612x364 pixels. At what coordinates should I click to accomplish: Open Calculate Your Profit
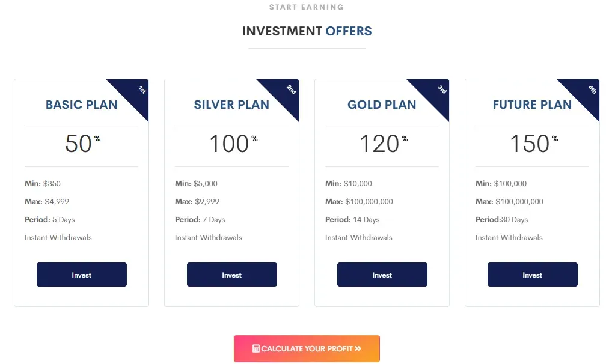click(x=307, y=348)
